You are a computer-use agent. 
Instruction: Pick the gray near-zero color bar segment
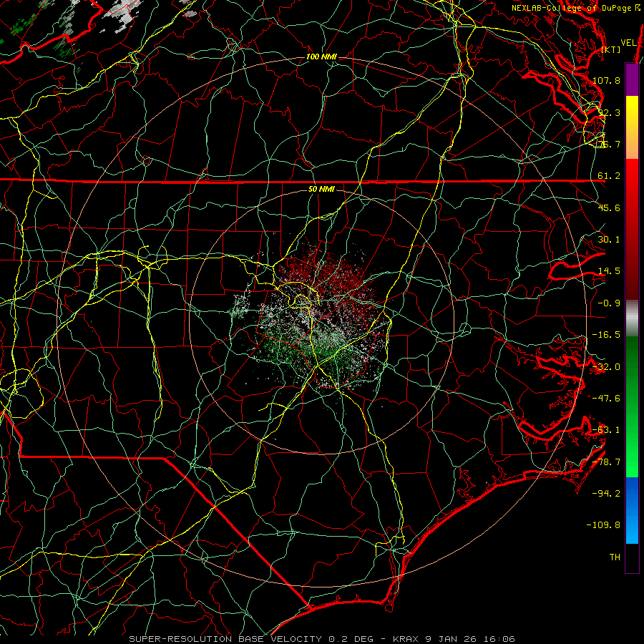coord(632,318)
